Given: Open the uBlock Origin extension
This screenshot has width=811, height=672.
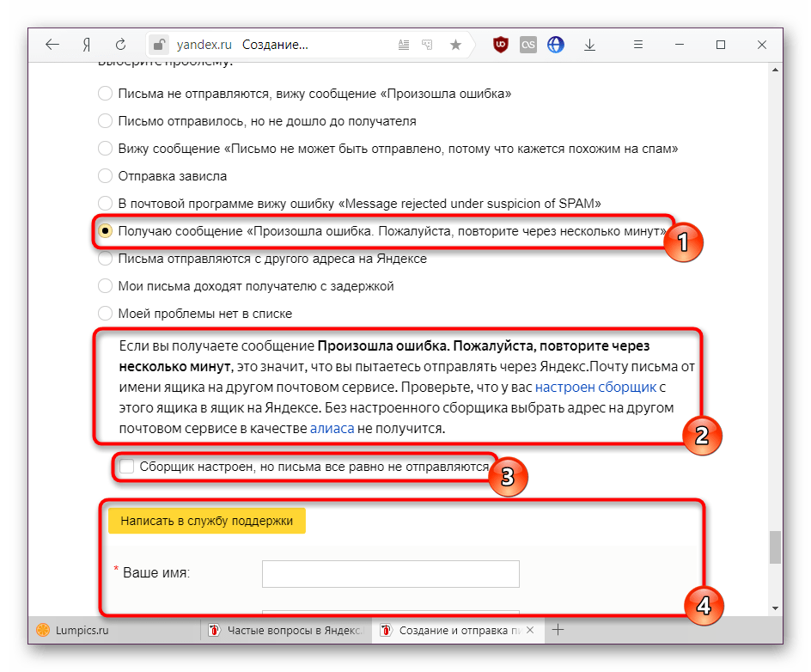Looking at the screenshot, I should point(500,45).
